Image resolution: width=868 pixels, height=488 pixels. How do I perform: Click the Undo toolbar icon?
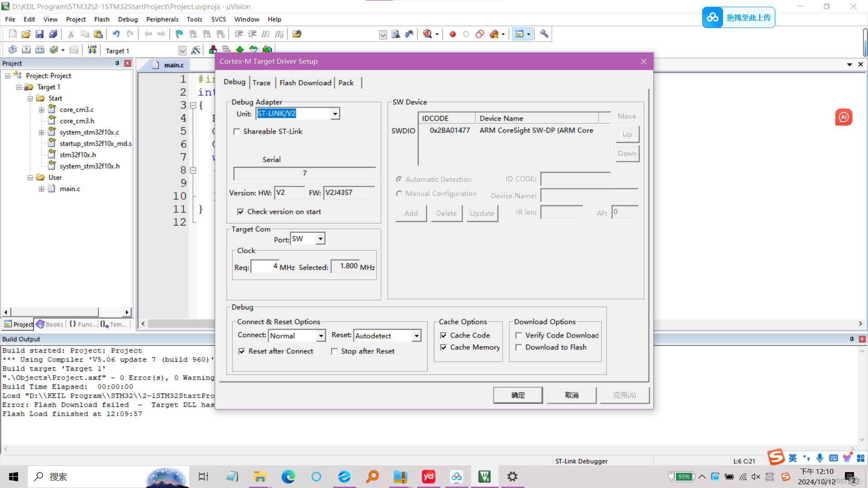point(116,34)
